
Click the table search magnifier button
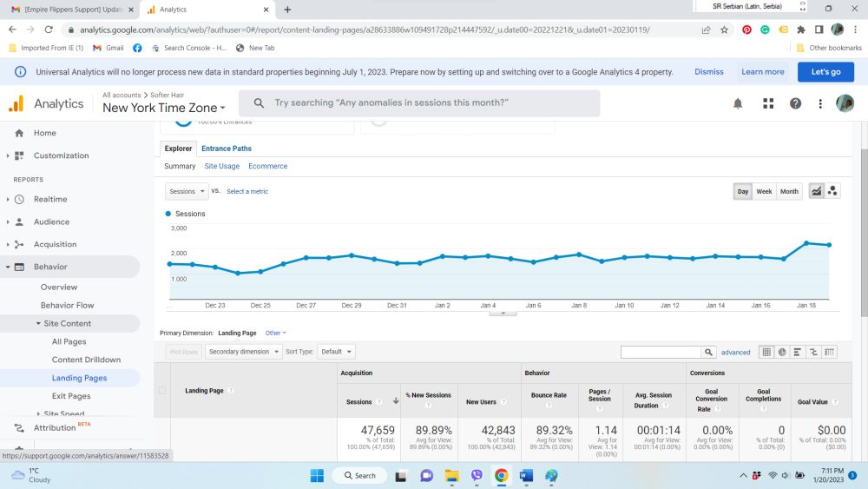[x=708, y=353]
